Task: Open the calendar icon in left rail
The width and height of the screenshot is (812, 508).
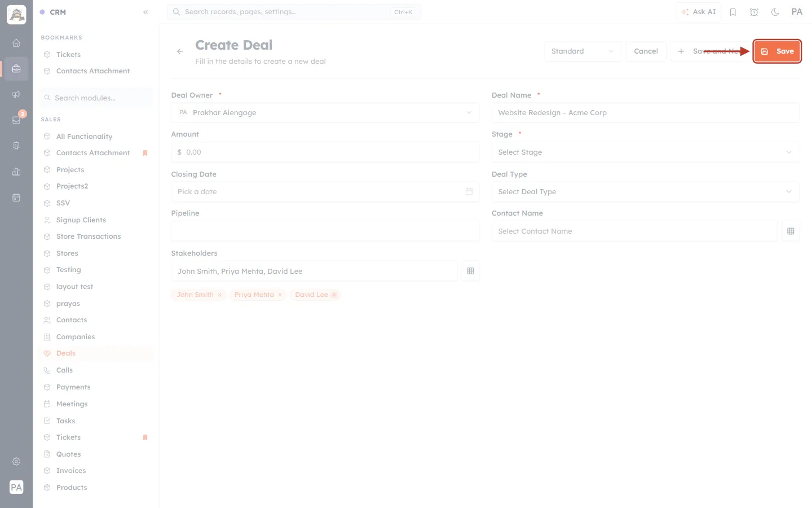Action: click(16, 198)
